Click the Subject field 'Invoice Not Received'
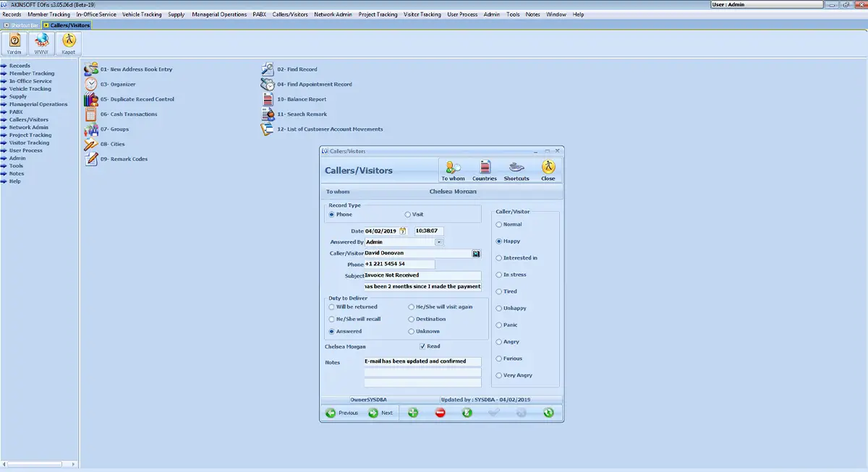The image size is (868, 472). pos(422,275)
